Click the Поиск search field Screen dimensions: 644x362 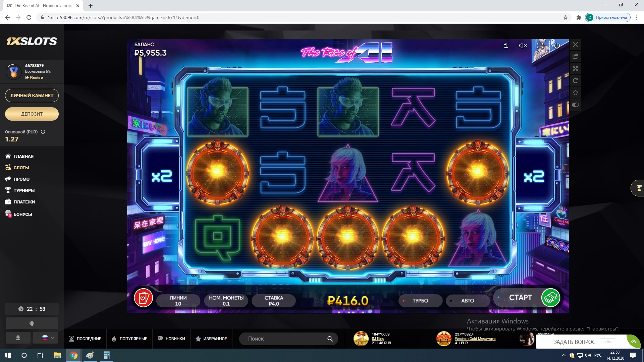click(285, 339)
